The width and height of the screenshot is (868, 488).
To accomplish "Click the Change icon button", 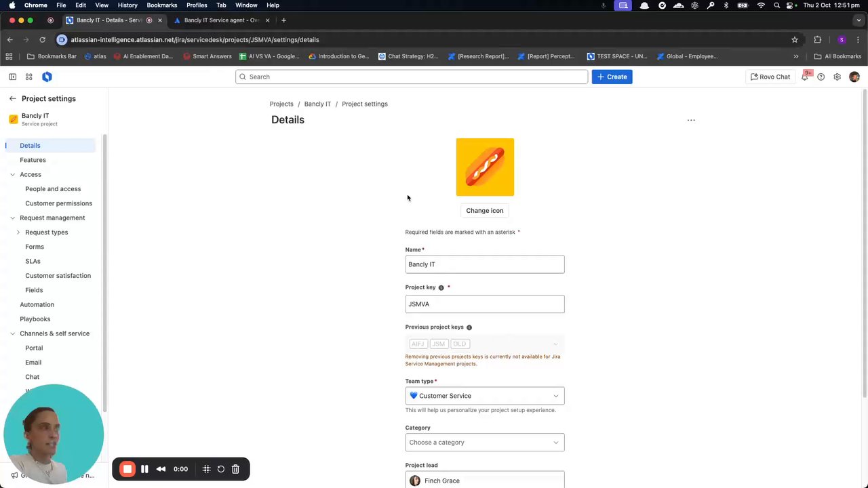I will [x=485, y=211].
